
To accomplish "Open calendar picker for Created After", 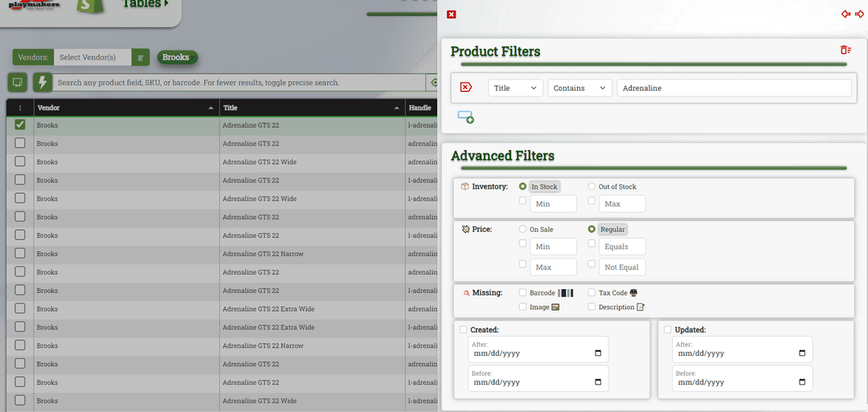I will pyautogui.click(x=598, y=353).
